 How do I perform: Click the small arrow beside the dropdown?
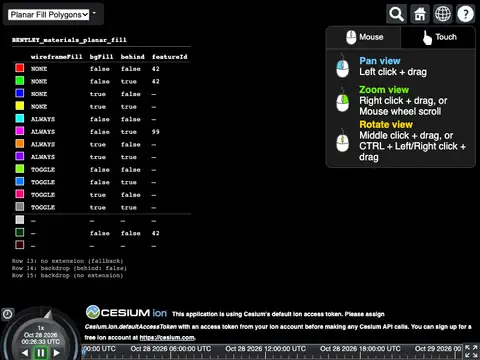click(x=94, y=13)
